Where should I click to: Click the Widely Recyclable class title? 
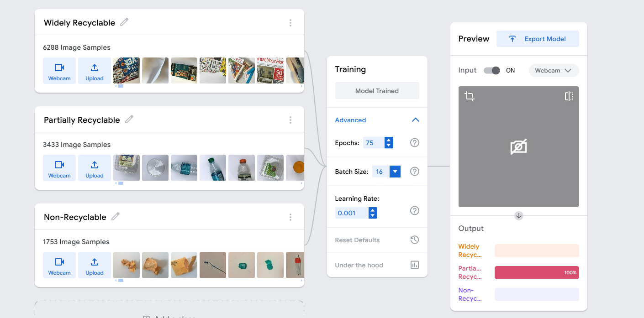79,23
